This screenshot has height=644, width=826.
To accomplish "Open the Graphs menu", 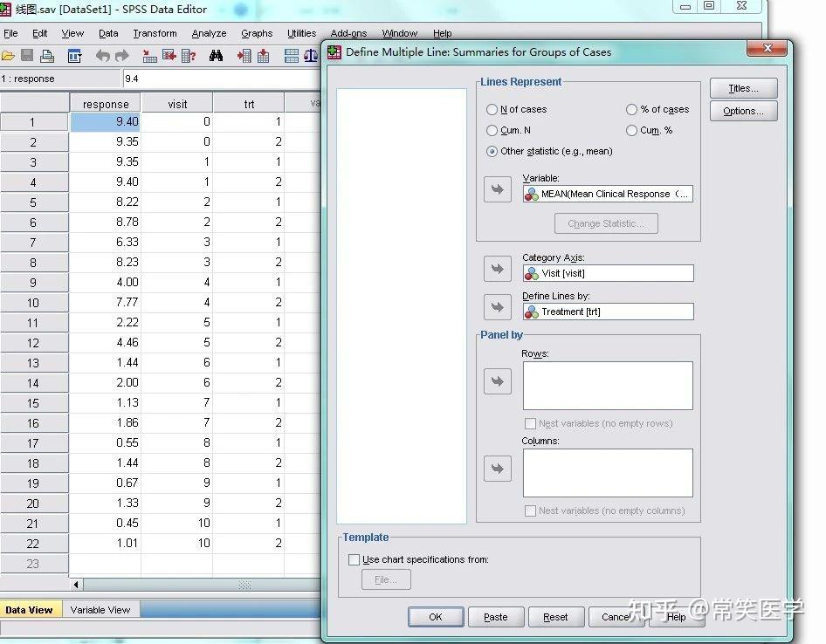I will (x=257, y=33).
